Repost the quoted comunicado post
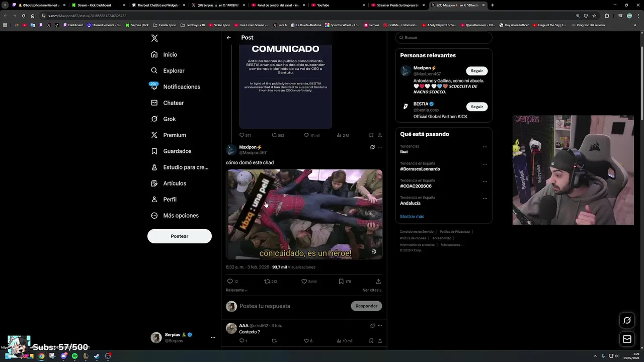The height and width of the screenshot is (362, 644). point(274,135)
